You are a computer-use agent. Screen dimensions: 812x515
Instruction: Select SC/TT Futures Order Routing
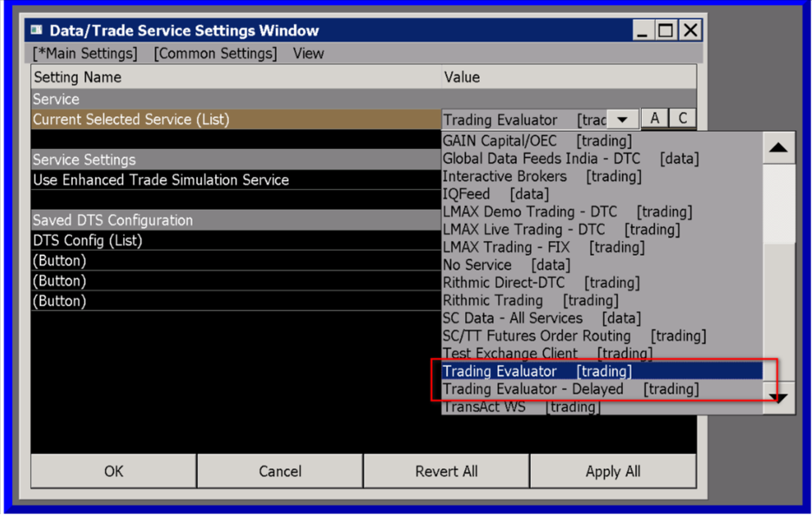coord(602,336)
